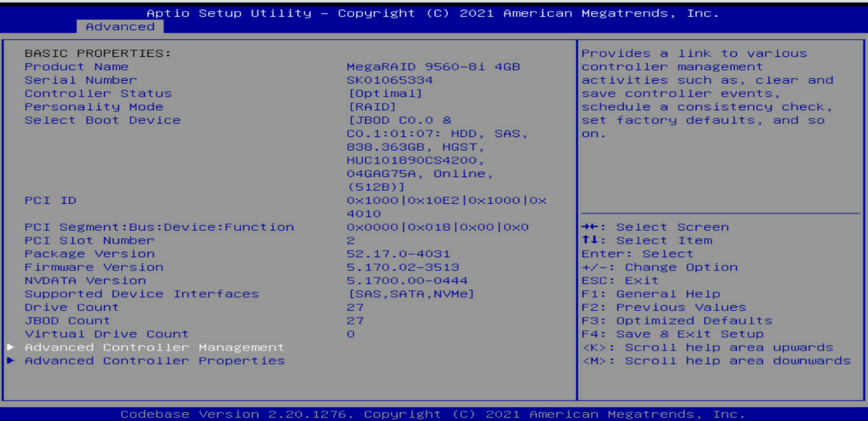
Task: Click the +/-: Change Option hint
Action: pos(660,267)
